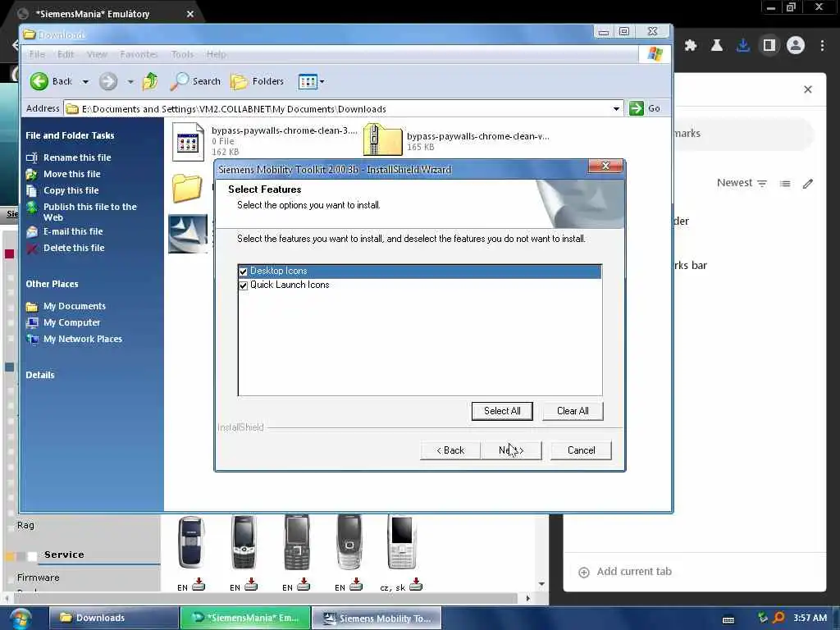Expand the Details section header

[x=40, y=375]
